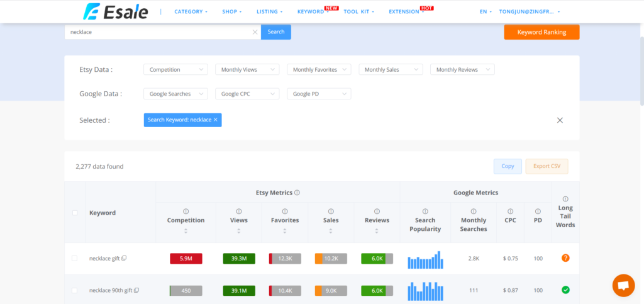Expand the Google CPC dropdown
Viewport: 644px width, 304px height.
click(x=247, y=94)
